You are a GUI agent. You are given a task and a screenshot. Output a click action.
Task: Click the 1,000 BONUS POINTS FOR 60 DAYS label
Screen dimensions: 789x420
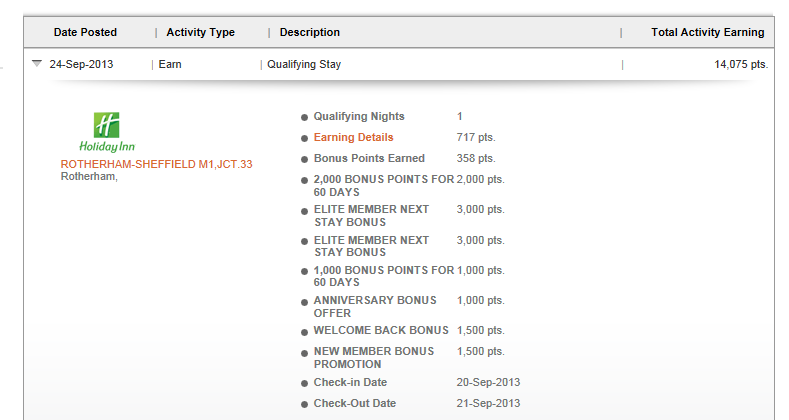click(383, 276)
